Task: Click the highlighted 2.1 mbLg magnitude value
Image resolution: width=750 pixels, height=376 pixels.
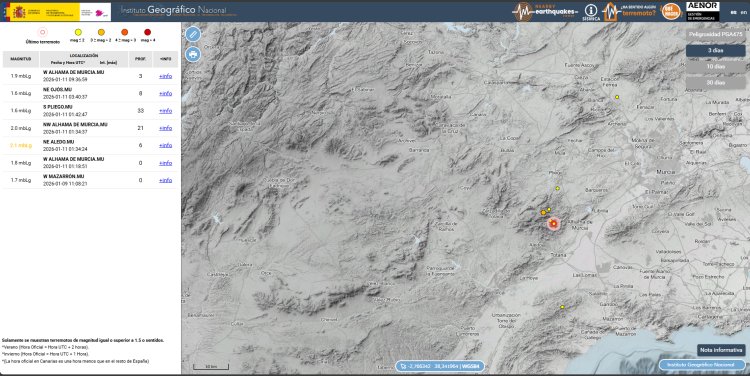Action: [x=21, y=145]
